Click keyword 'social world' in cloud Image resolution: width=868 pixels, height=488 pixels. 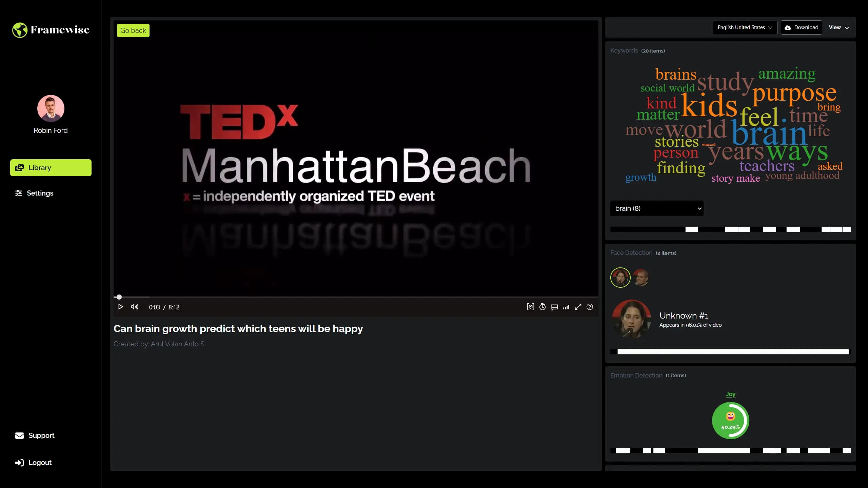pyautogui.click(x=667, y=88)
